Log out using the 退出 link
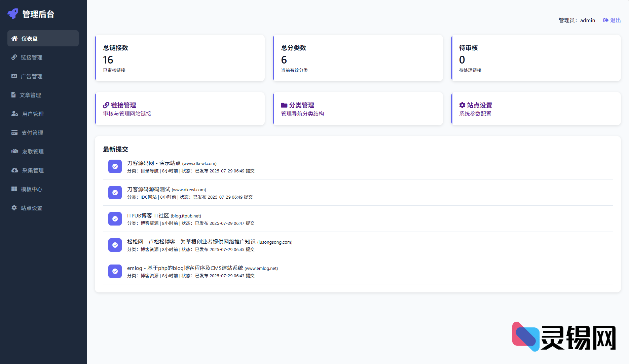Screen dimensions: 629x364 tap(612, 20)
